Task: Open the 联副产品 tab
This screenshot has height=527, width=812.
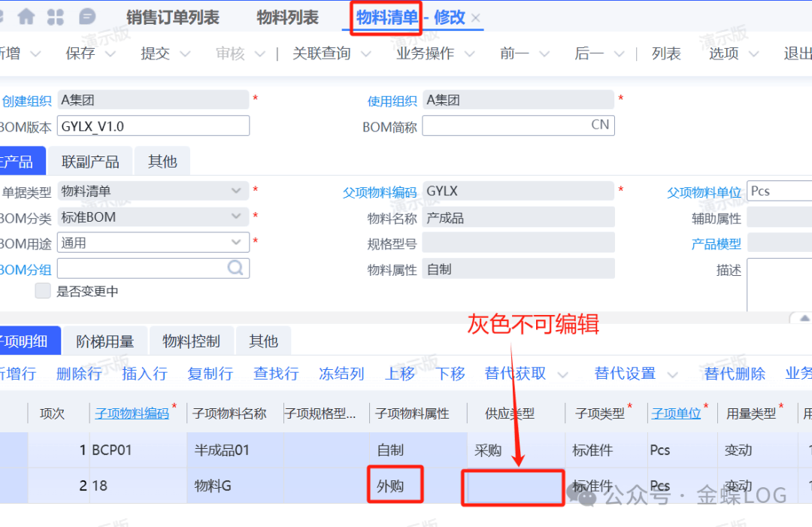Action: [x=90, y=162]
